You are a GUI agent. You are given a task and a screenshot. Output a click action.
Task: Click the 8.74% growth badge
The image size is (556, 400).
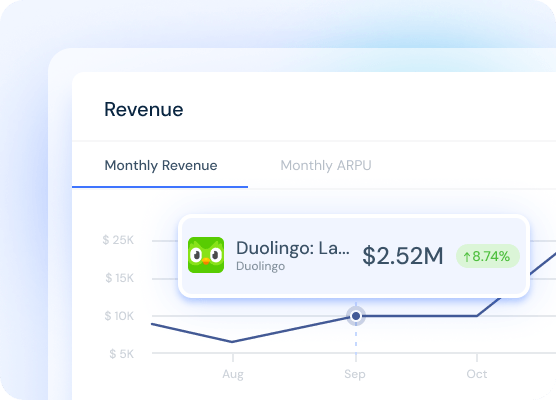click(x=488, y=256)
